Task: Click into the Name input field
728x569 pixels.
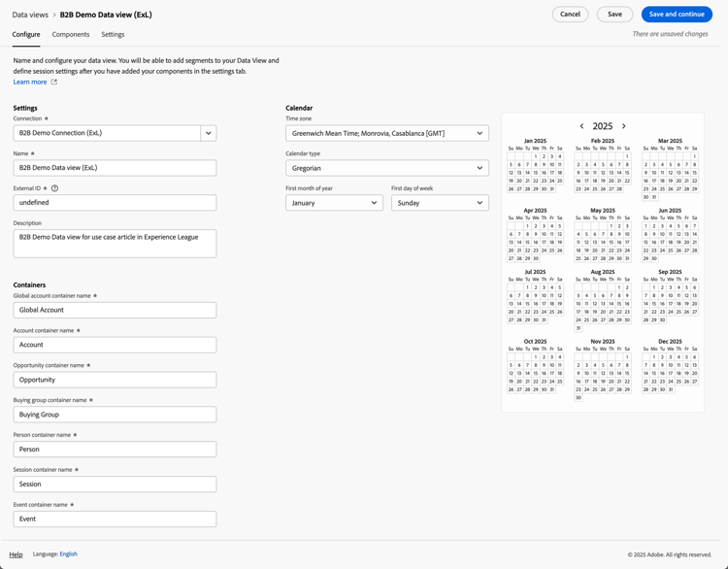Action: [x=115, y=168]
